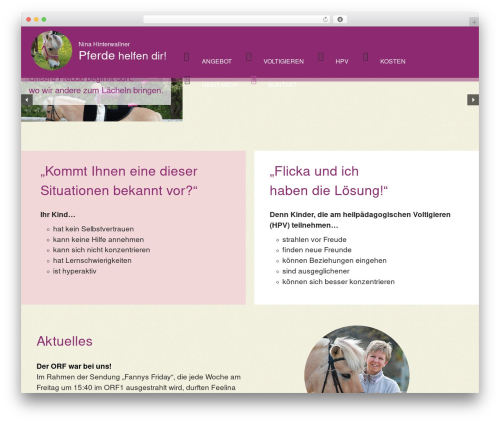500x423 pixels.
Task: Click the round horse logo image
Action: click(52, 50)
